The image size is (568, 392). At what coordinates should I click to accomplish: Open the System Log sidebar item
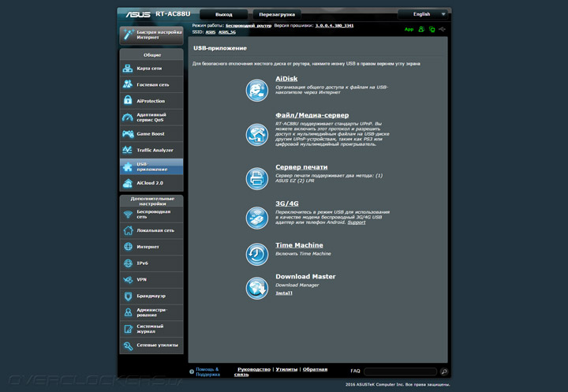coord(151,329)
